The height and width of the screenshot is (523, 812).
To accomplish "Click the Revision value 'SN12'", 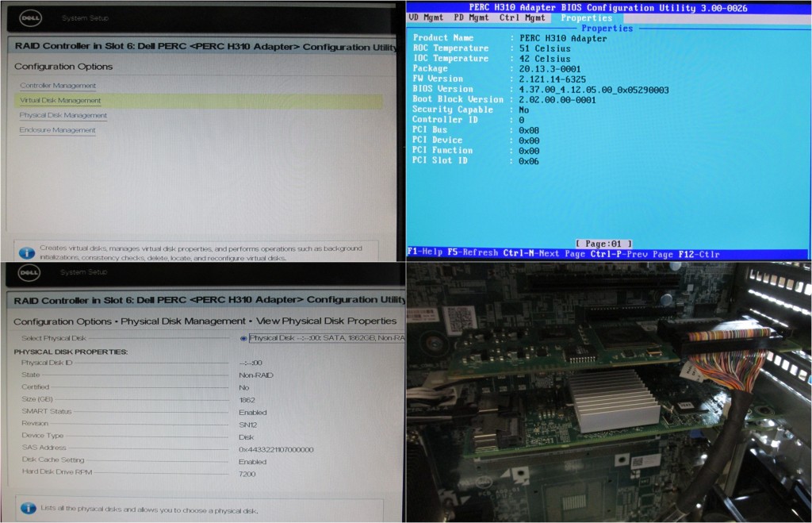I will 248,425.
